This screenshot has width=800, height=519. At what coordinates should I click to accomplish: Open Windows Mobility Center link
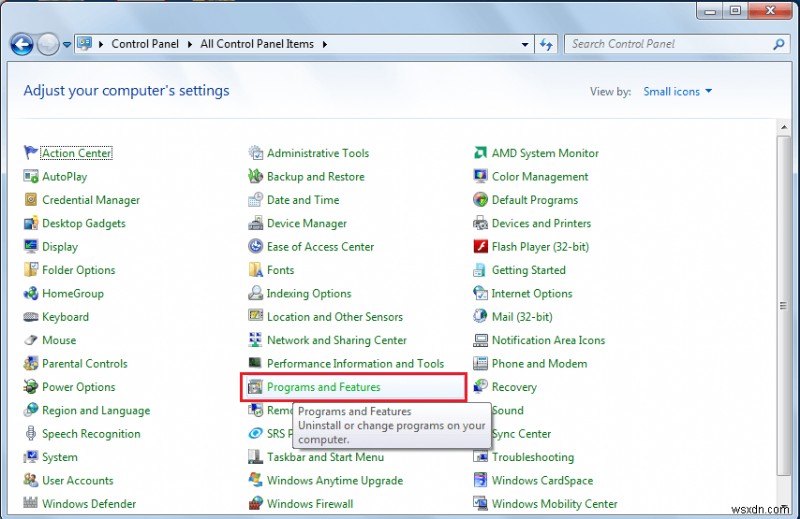coord(555,504)
